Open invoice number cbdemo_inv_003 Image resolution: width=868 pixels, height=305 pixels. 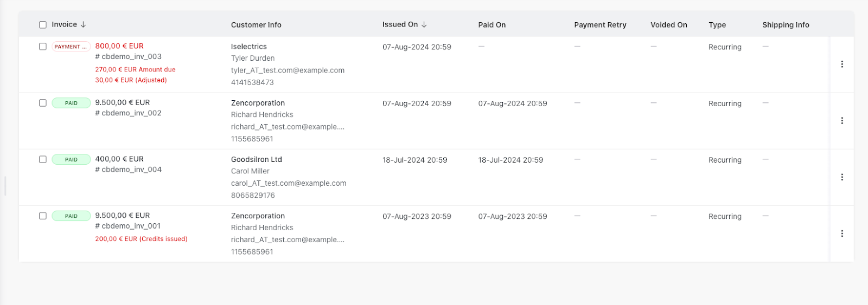[x=128, y=56]
